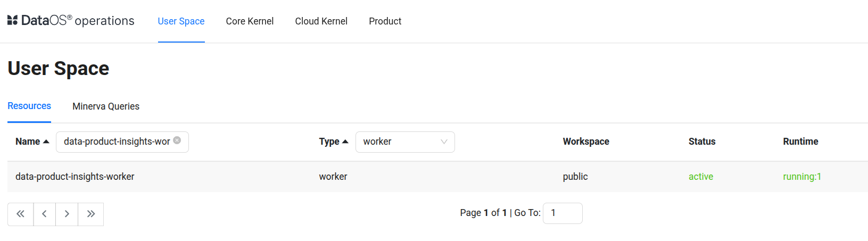Viewport: 868px width, 241px height.
Task: Go to last page
Action: [91, 214]
